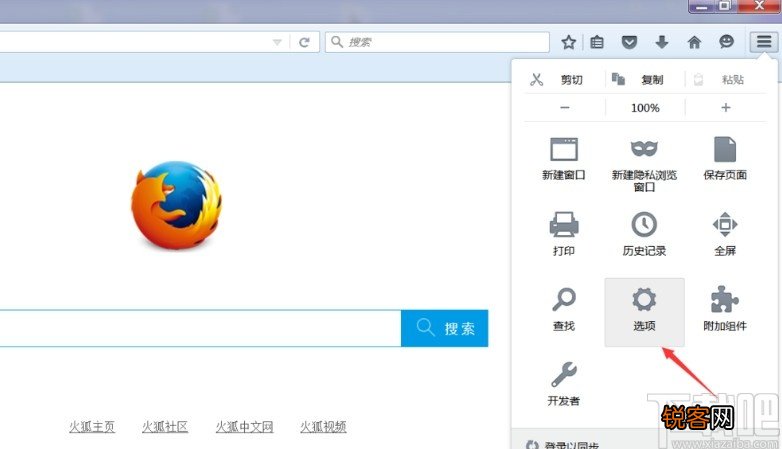The image size is (782, 449).
Task: Open the 火狐社区 link
Action: [x=165, y=427]
